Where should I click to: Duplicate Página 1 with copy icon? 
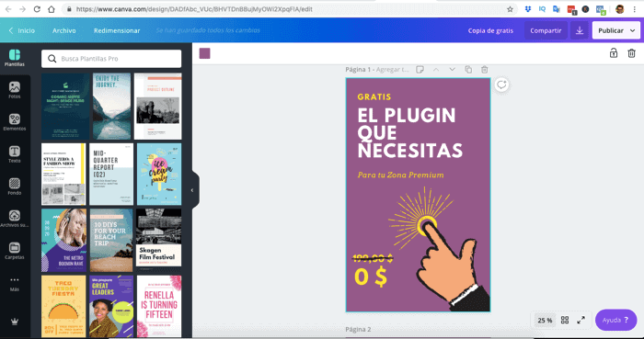click(468, 70)
